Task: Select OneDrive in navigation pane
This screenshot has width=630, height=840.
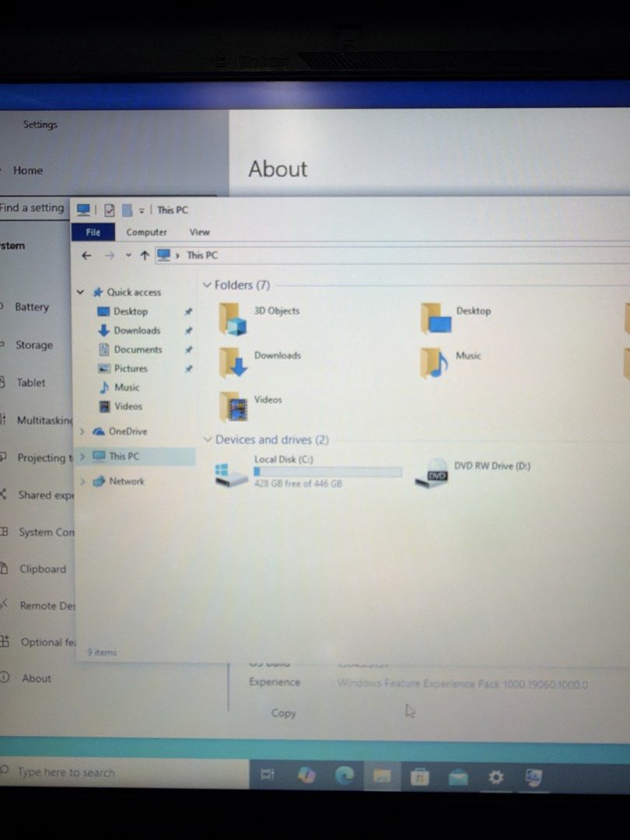Action: (128, 431)
